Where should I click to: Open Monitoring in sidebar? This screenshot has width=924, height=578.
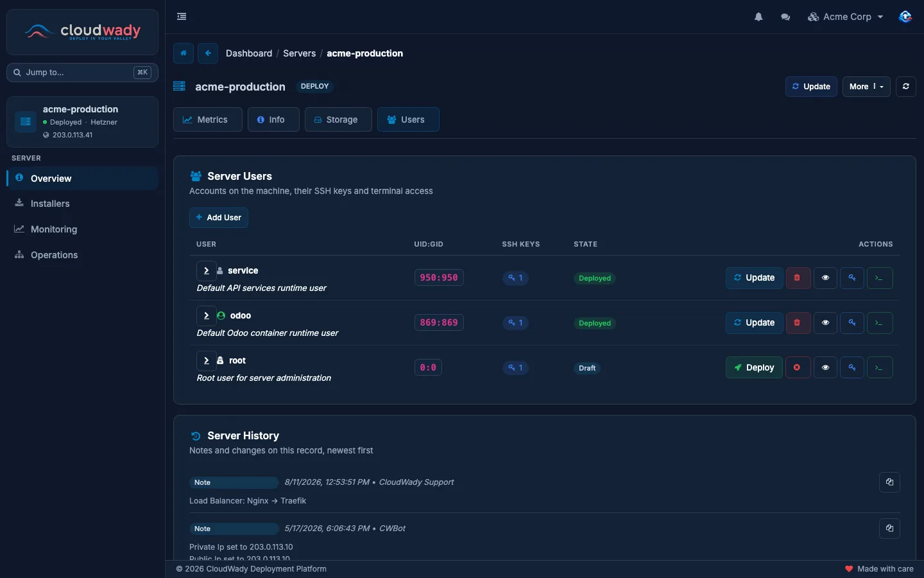pyautogui.click(x=82, y=229)
